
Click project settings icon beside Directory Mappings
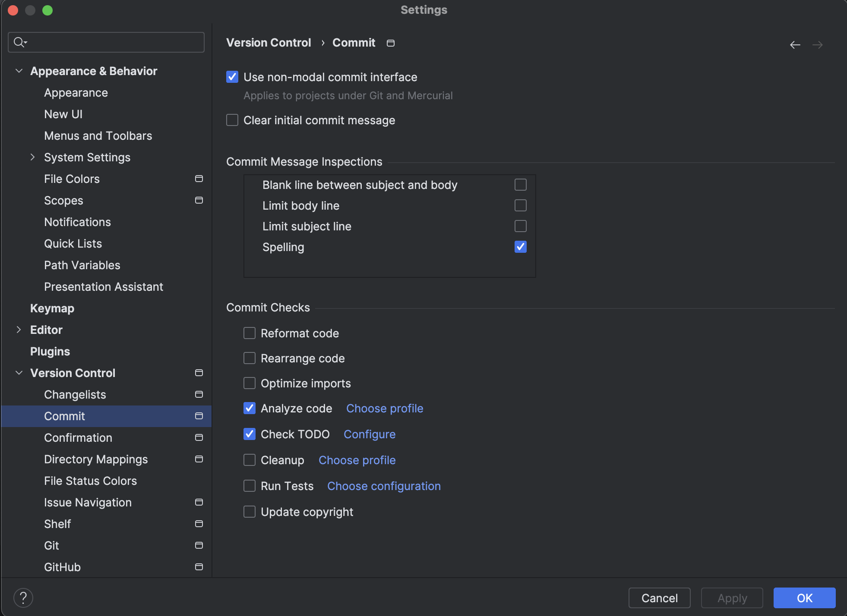coord(199,459)
